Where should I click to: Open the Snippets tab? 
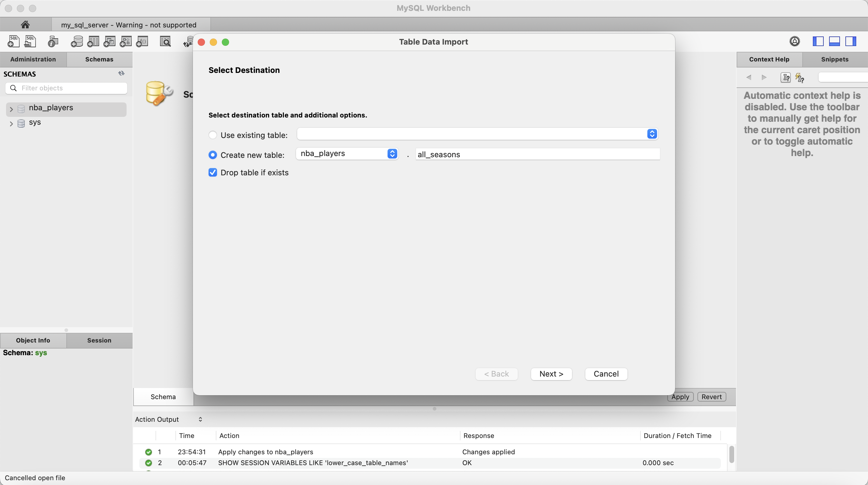pos(834,59)
